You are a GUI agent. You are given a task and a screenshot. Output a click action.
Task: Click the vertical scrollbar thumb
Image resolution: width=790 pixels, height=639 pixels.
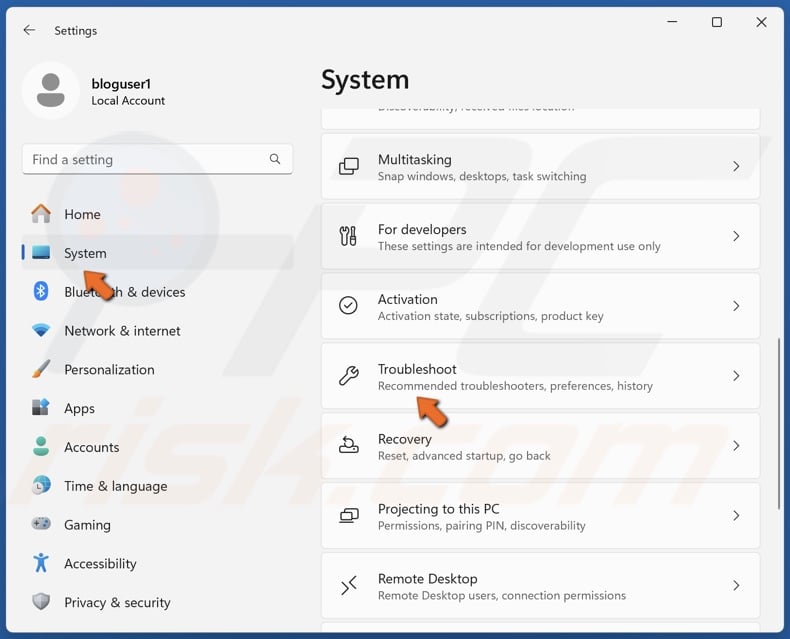[779, 426]
